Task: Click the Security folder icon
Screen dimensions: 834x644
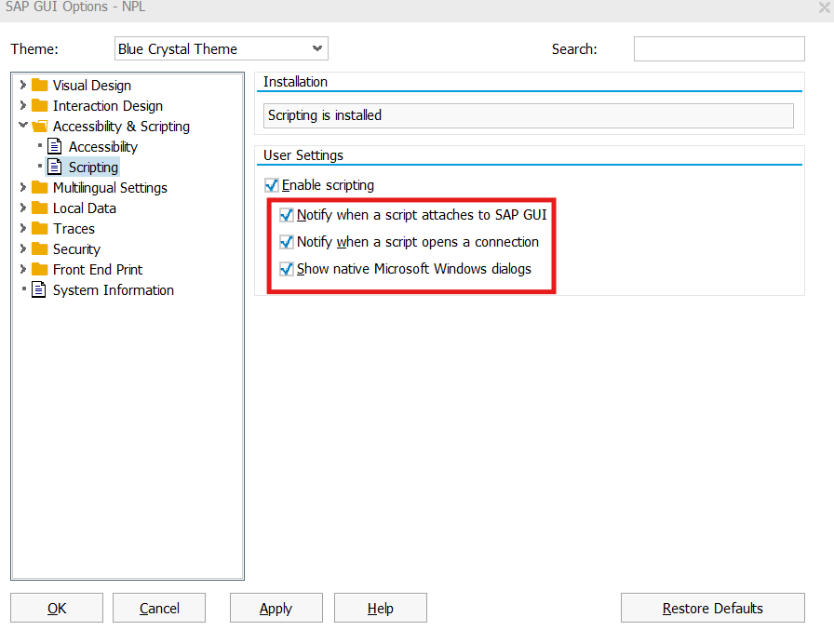Action: 39,248
